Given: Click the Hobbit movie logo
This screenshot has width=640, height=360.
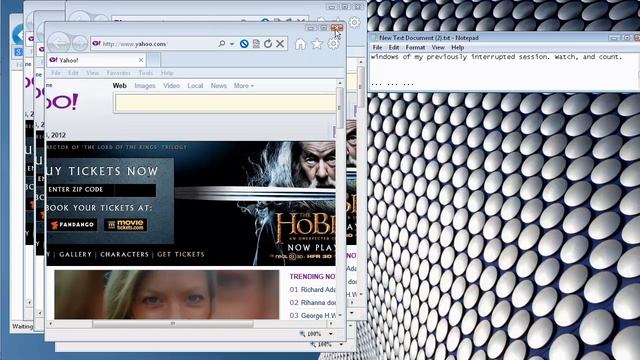Looking at the screenshot, I should pos(306,228).
